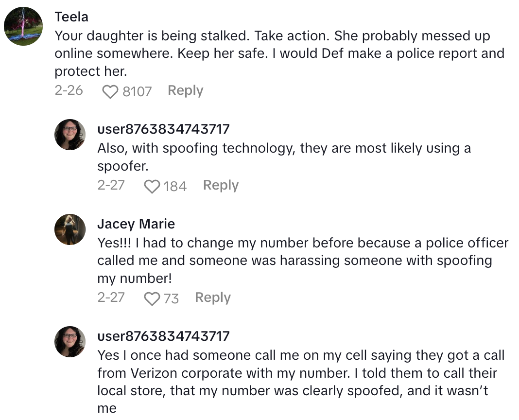Click the 8107 like count
Image resolution: width=519 pixels, height=420 pixels.
point(137,91)
